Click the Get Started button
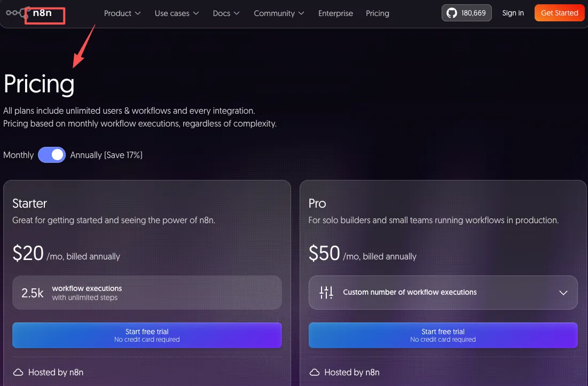Image resolution: width=588 pixels, height=386 pixels. click(559, 13)
